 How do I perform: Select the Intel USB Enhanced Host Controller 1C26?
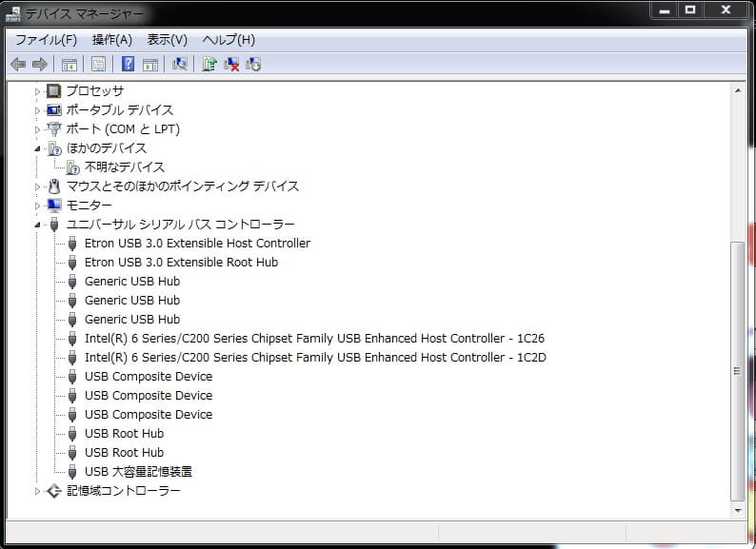pyautogui.click(x=314, y=339)
